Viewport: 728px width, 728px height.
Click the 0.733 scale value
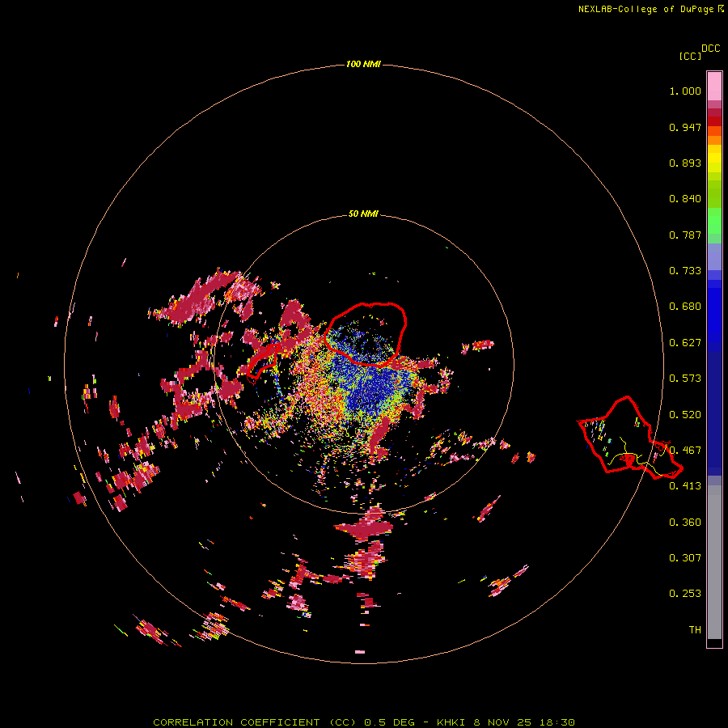685,271
